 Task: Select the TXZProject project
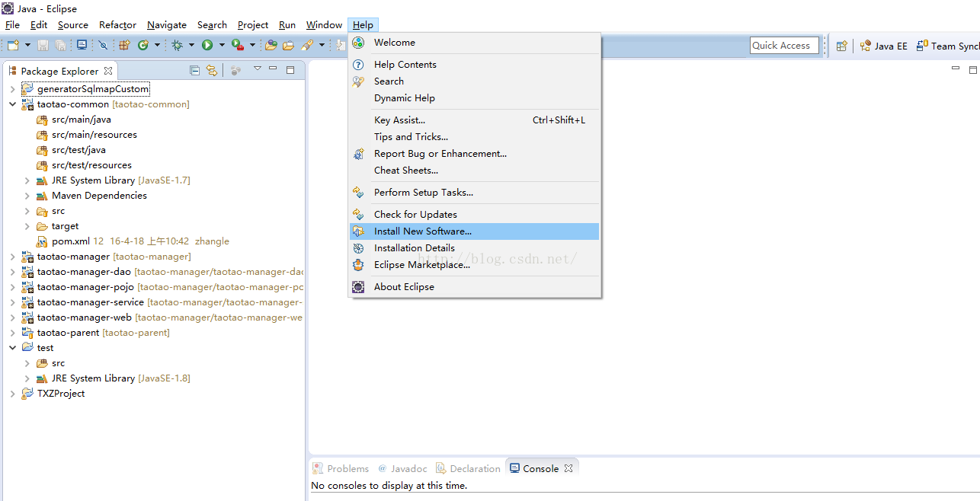pyautogui.click(x=53, y=394)
